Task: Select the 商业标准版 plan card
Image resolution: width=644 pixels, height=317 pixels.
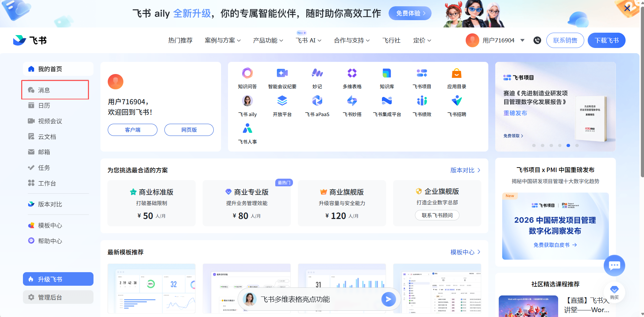Action: tap(152, 203)
